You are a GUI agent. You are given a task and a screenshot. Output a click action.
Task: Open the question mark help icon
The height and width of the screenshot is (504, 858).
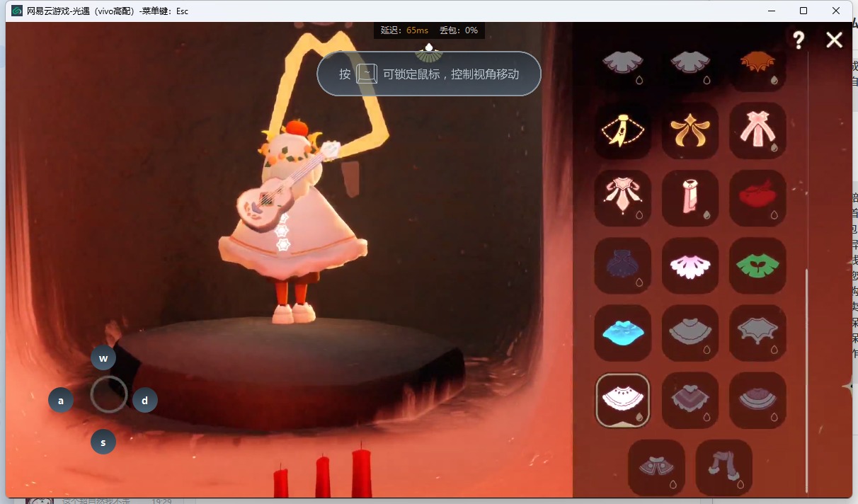pos(799,40)
